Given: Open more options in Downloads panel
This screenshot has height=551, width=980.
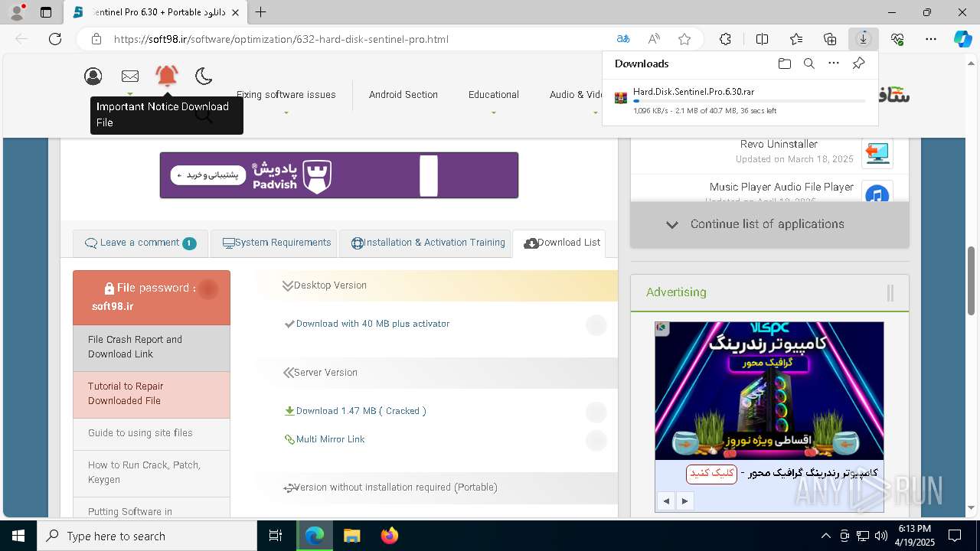Looking at the screenshot, I should click(x=834, y=64).
